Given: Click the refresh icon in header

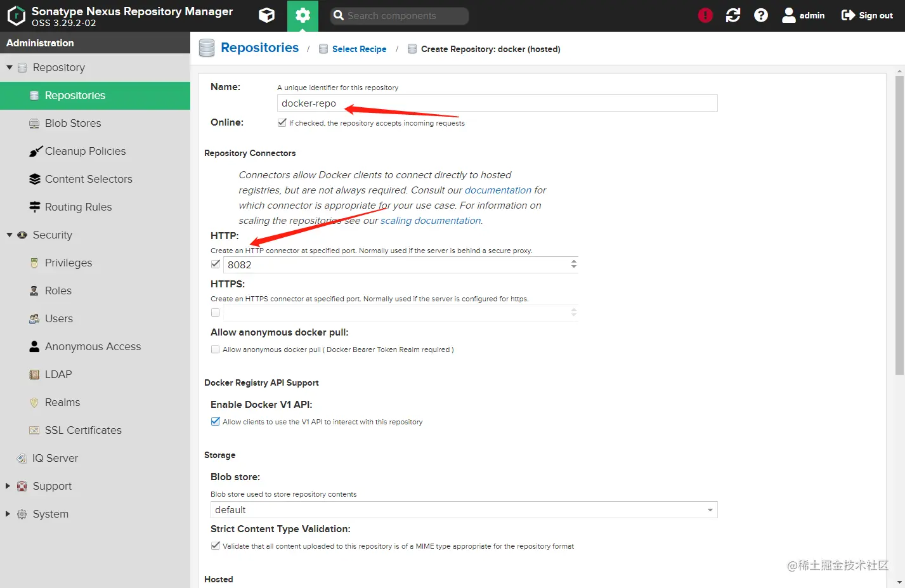Looking at the screenshot, I should click(x=733, y=15).
